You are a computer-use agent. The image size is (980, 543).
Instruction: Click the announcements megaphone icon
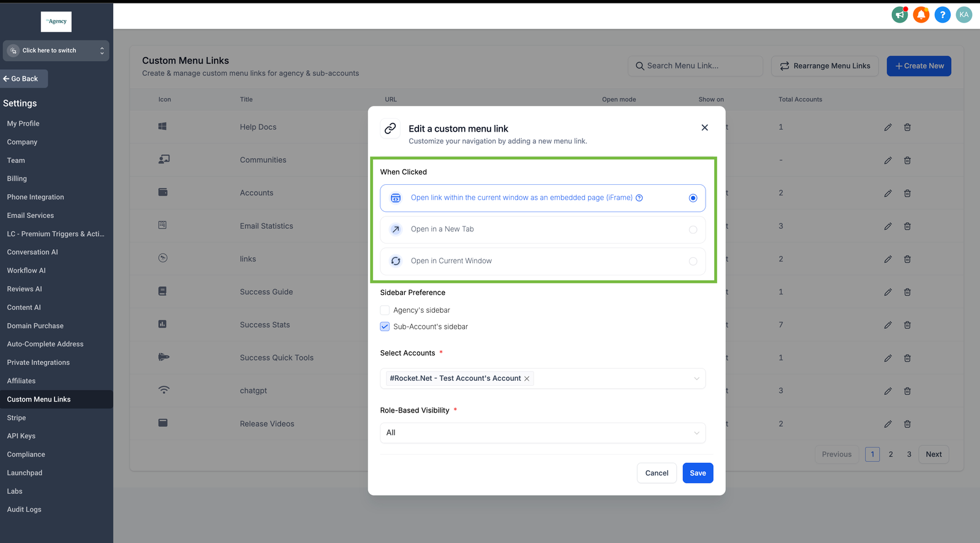coord(899,15)
